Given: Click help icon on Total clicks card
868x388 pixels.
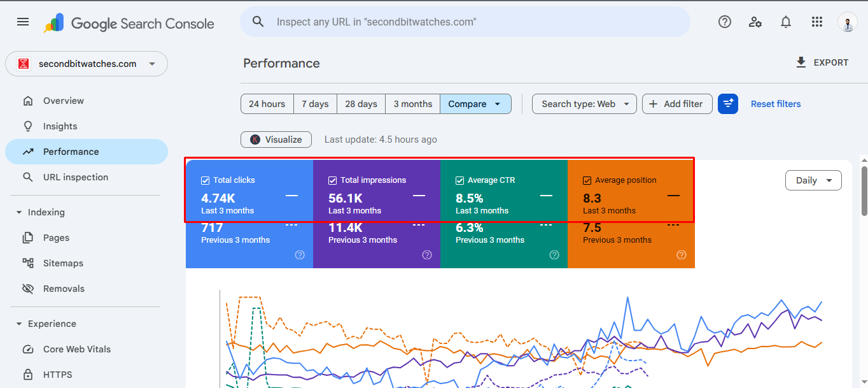Looking at the screenshot, I should click(x=300, y=255).
